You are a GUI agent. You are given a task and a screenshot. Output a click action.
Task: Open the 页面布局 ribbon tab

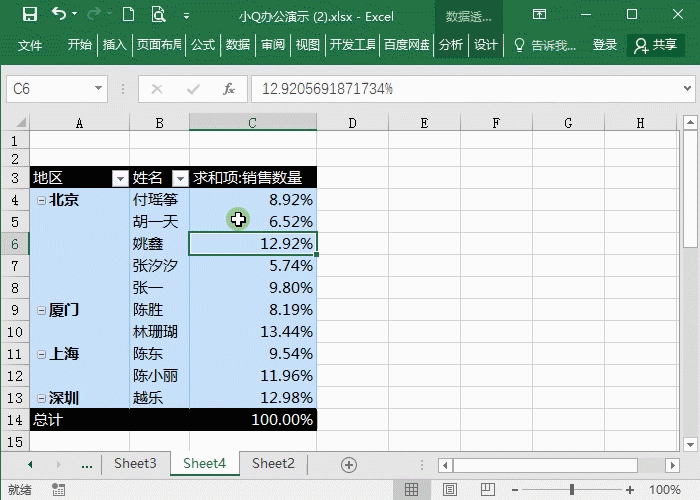tap(159, 45)
